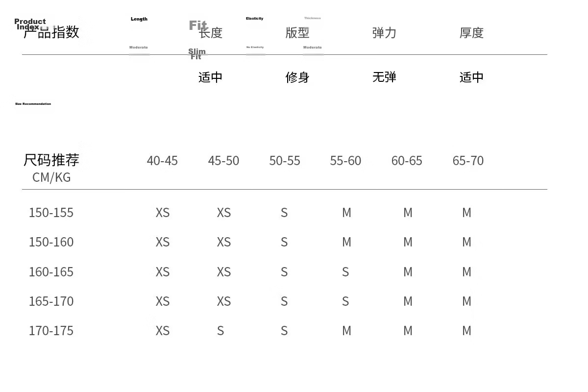Click the 适中 value under 厚度
Viewport: 588px width, 392px height.
point(471,77)
